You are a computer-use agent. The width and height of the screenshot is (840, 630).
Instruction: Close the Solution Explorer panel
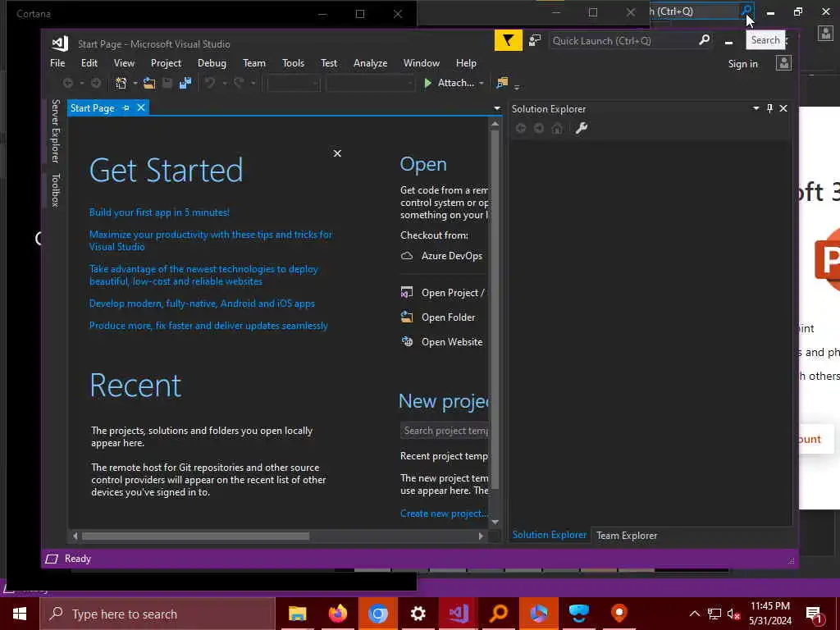click(783, 109)
